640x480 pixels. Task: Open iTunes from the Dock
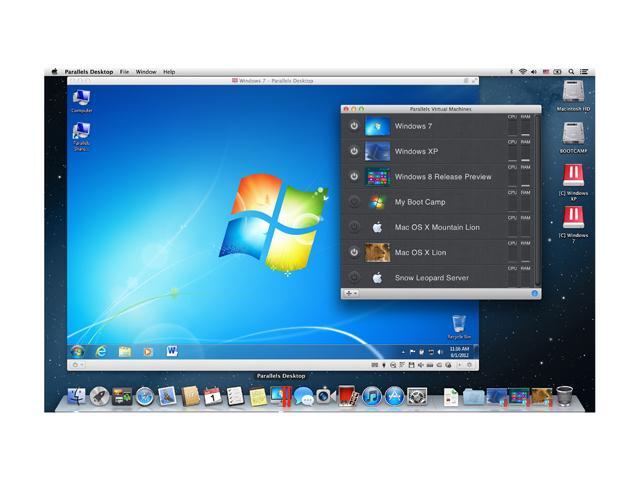click(371, 396)
